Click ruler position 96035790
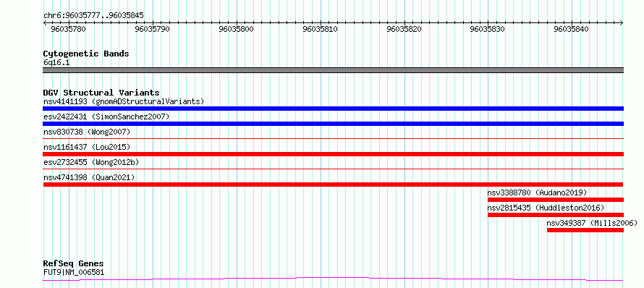This screenshot has height=288, width=644. click(x=153, y=29)
